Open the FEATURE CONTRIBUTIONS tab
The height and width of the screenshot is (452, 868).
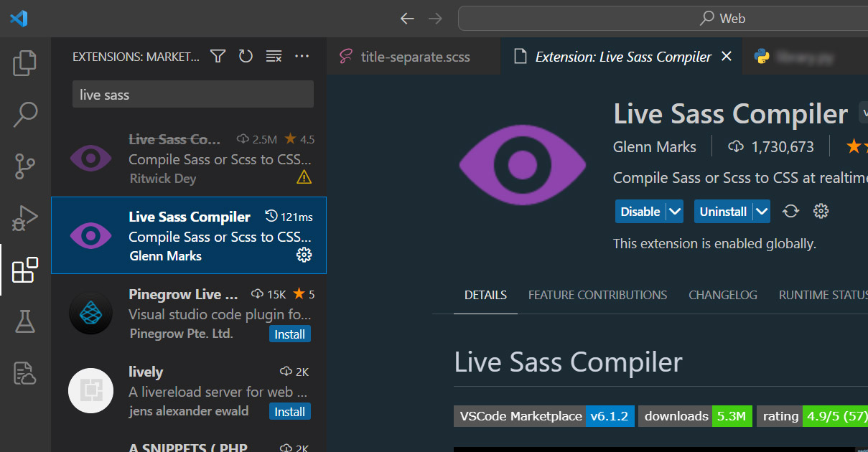click(597, 295)
